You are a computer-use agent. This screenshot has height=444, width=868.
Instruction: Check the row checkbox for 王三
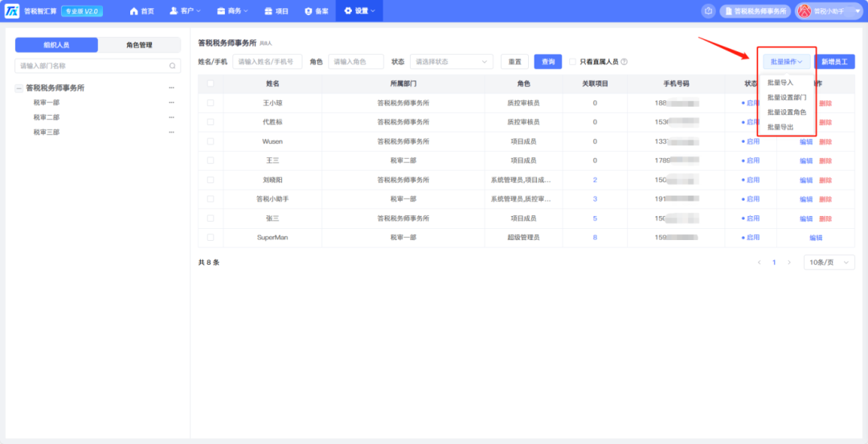click(x=211, y=161)
